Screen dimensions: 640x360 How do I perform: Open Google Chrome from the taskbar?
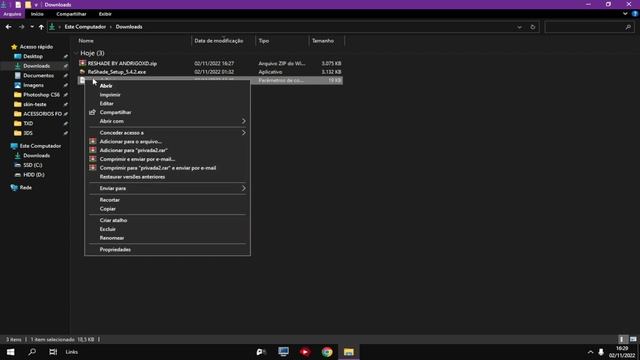pos(327,352)
